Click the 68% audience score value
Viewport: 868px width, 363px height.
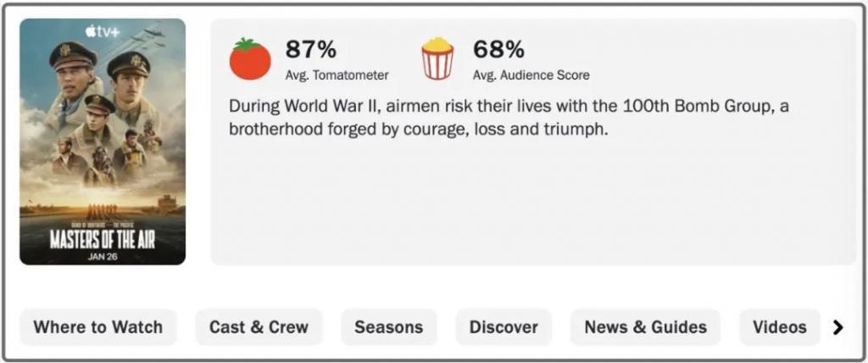tap(498, 49)
